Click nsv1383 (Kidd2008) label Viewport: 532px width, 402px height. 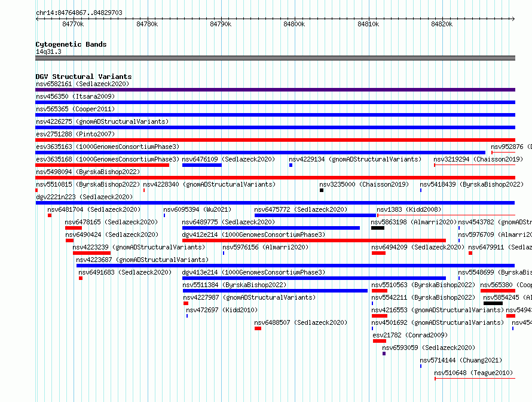click(409, 209)
